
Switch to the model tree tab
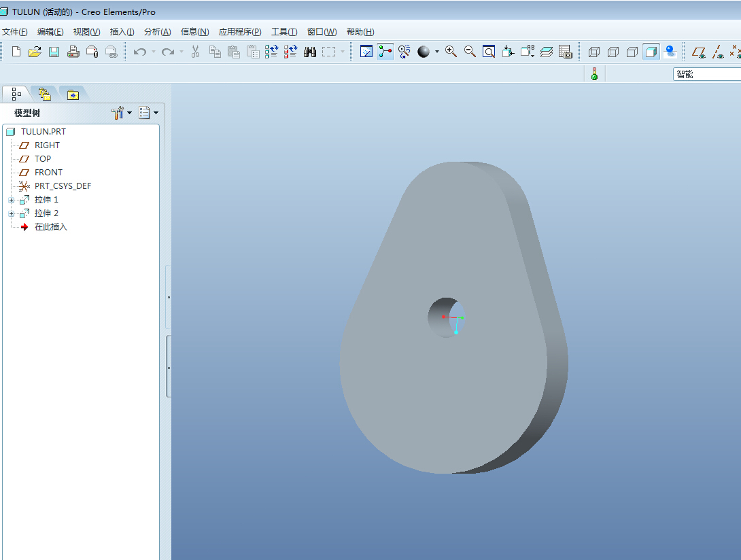pyautogui.click(x=16, y=94)
